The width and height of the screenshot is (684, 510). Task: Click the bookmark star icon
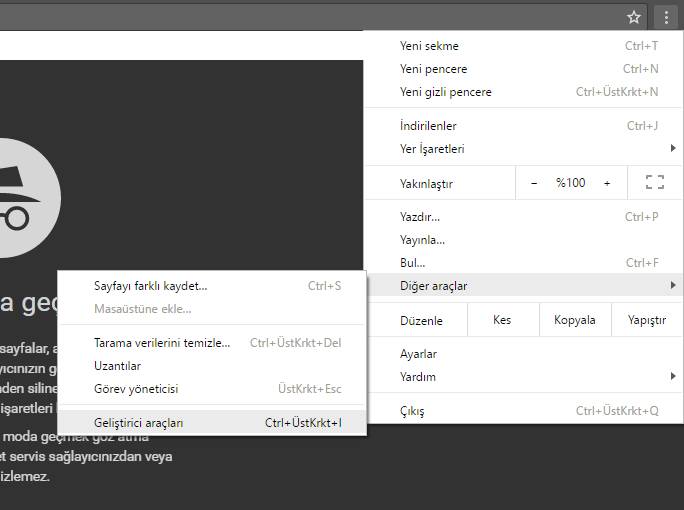tap(633, 17)
